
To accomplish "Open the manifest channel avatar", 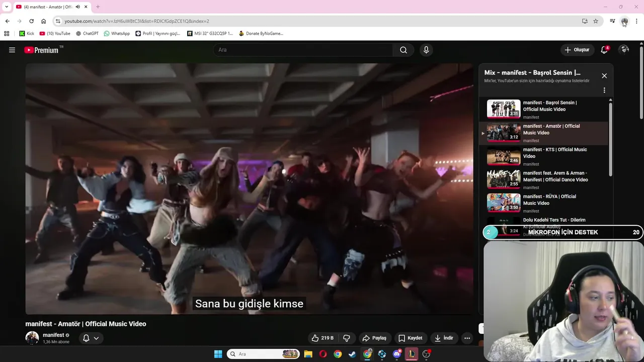I will 32,338.
